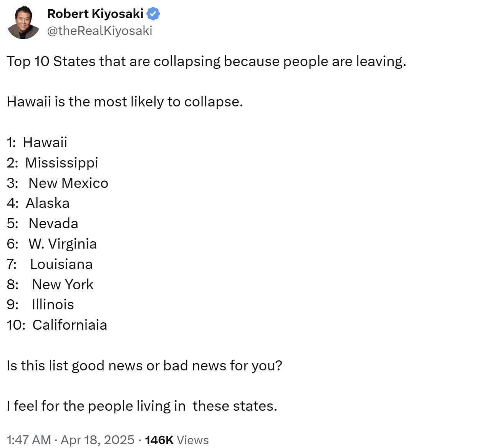Image resolution: width=487 pixels, height=448 pixels.
Task: Select the "2: Mississippi" list entry
Action: pos(52,163)
